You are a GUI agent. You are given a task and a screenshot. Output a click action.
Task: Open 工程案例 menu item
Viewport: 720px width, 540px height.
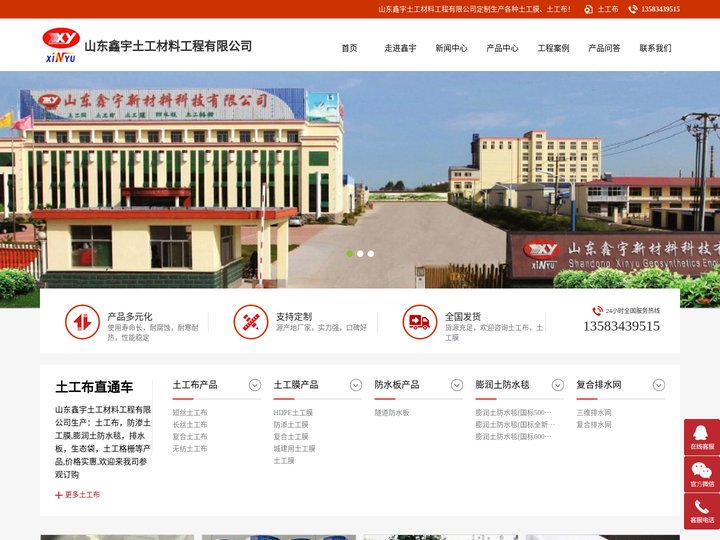(553, 48)
